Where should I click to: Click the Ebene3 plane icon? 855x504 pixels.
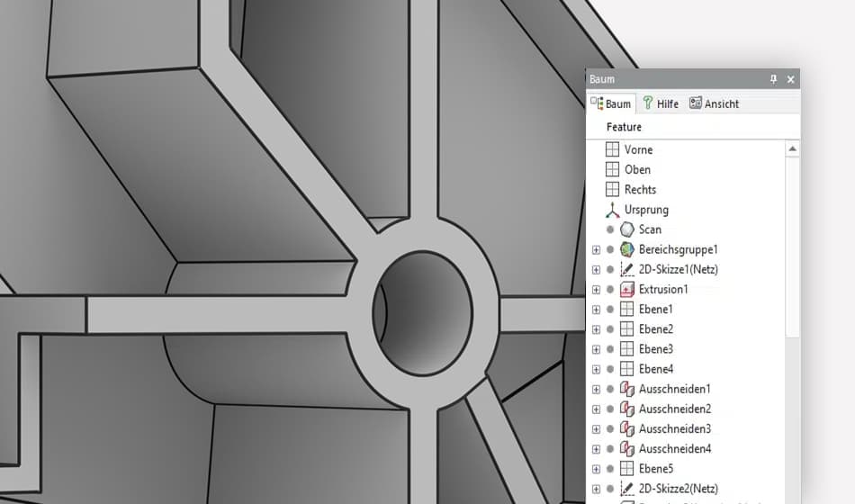[627, 349]
